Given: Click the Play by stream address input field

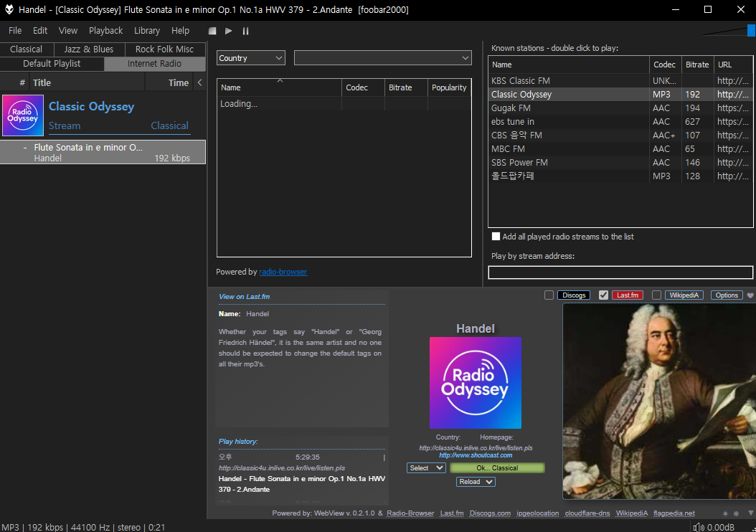Looking at the screenshot, I should click(620, 272).
